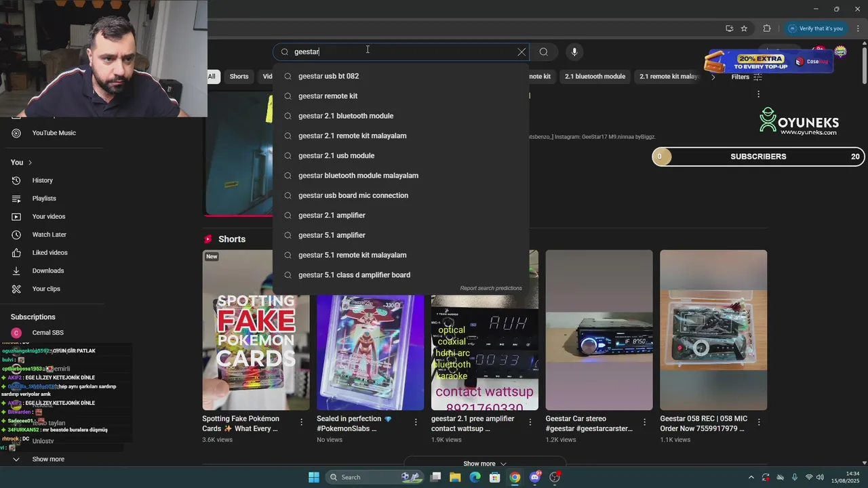Open more options for Geestar 058 REC short

pyautogui.click(x=759, y=422)
